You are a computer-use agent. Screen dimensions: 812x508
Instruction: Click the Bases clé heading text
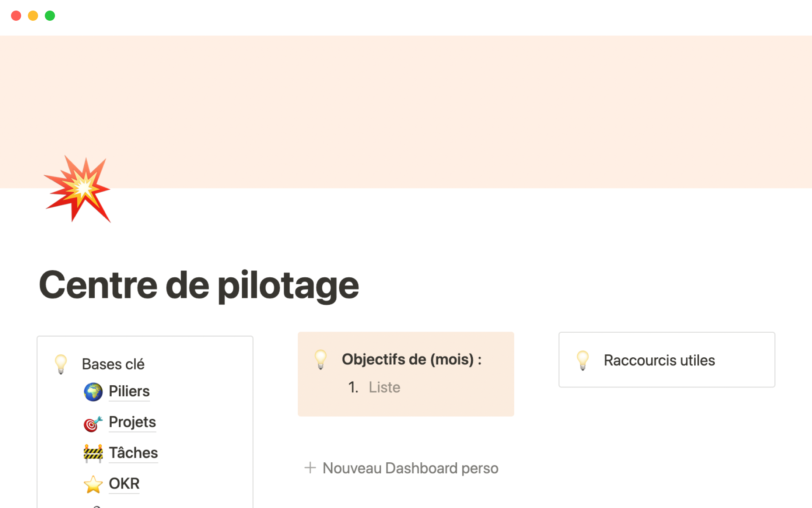click(x=113, y=364)
